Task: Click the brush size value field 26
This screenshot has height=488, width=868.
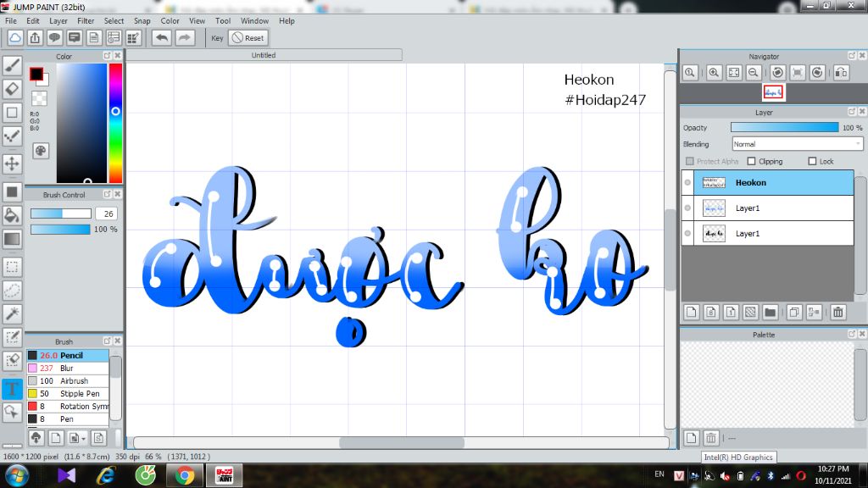Action: click(x=108, y=213)
